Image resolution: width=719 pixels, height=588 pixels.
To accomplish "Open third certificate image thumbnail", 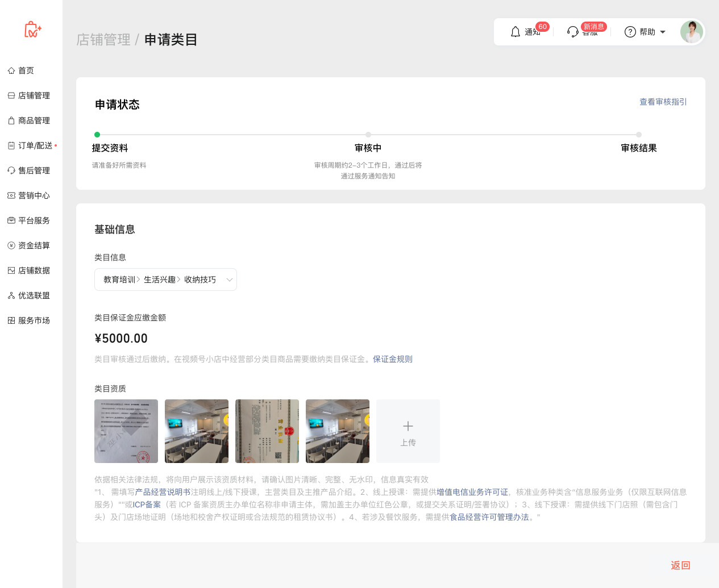I will [267, 431].
